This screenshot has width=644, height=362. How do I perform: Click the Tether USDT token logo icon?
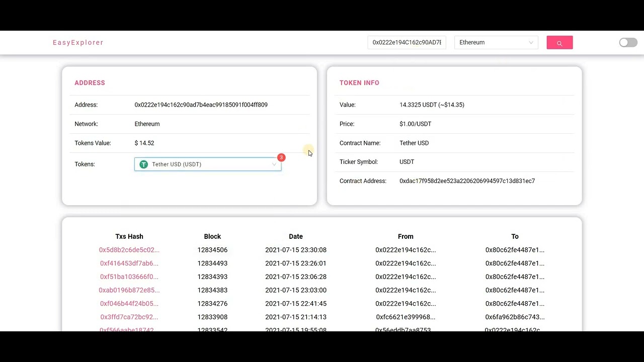click(x=144, y=164)
